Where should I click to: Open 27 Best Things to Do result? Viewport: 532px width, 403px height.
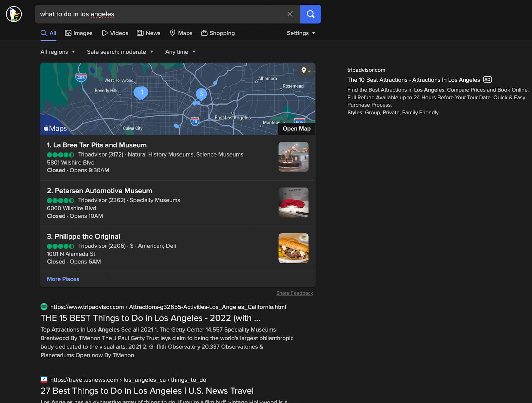coord(147,391)
